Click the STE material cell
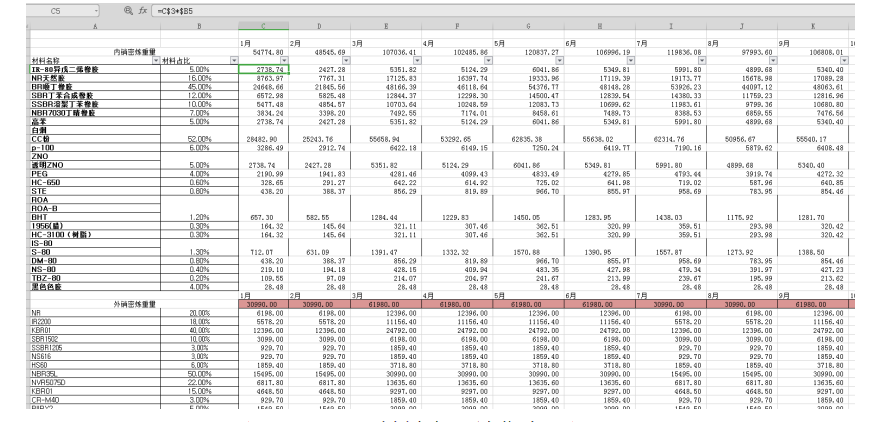The image size is (889, 422). [95, 191]
